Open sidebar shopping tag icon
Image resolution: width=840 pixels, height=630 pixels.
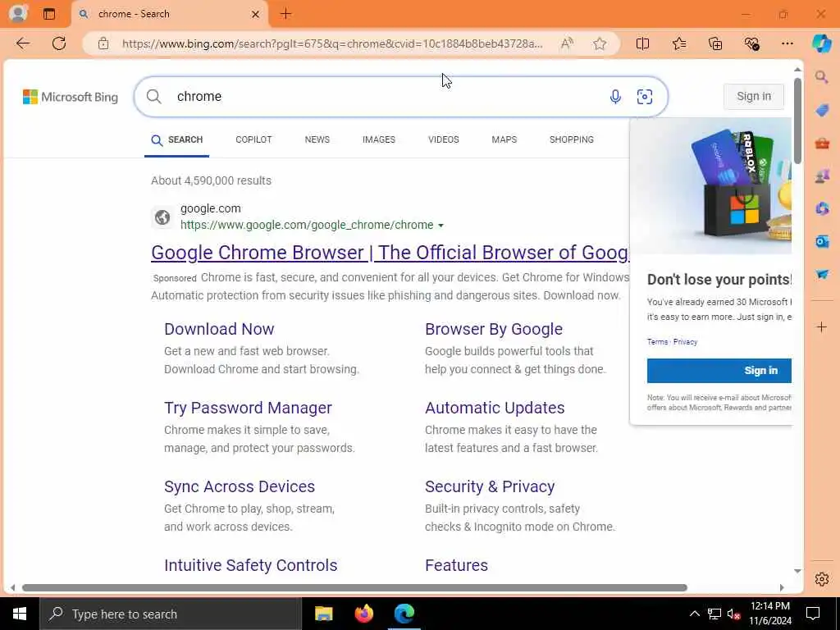pos(822,111)
